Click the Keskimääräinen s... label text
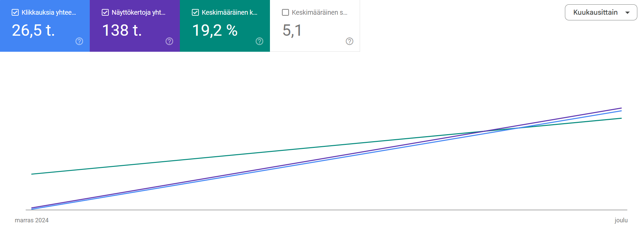 click(x=319, y=12)
